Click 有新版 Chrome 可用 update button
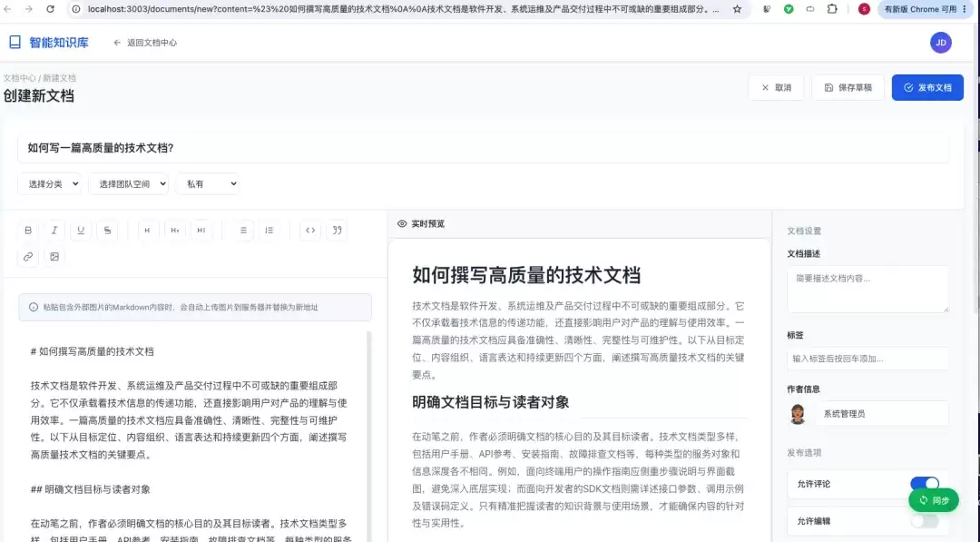980x542 pixels. tap(926, 9)
